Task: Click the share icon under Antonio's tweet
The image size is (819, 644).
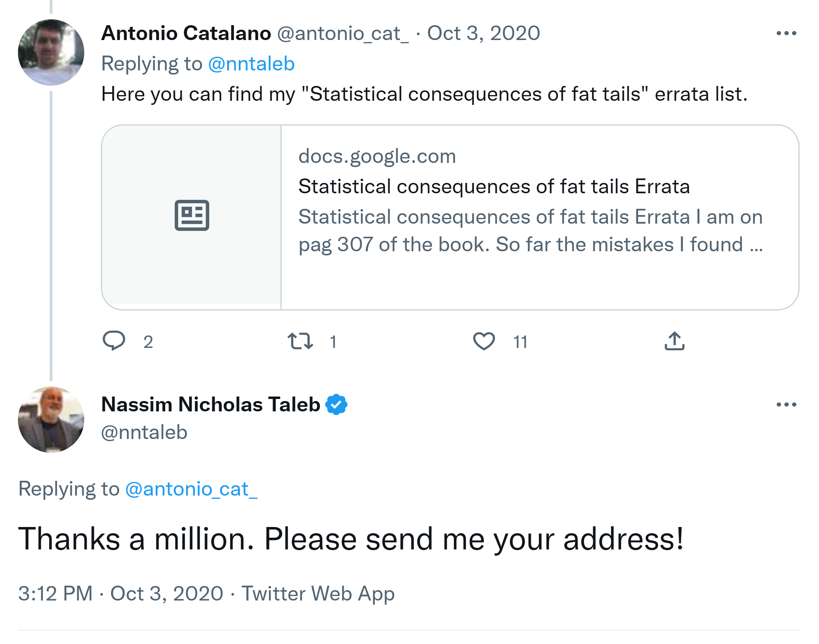Action: 674,341
